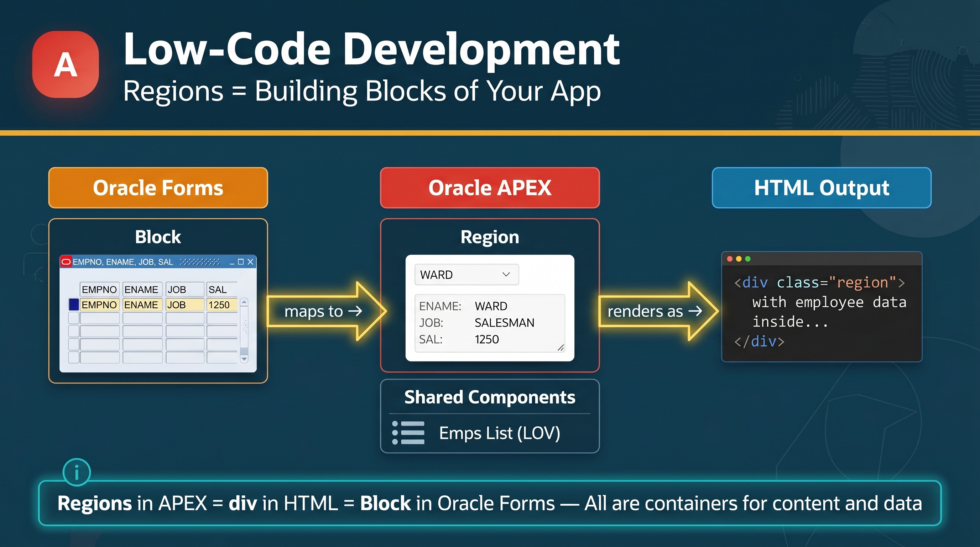Click the red dot in the code window
980x547 pixels.
click(730, 259)
